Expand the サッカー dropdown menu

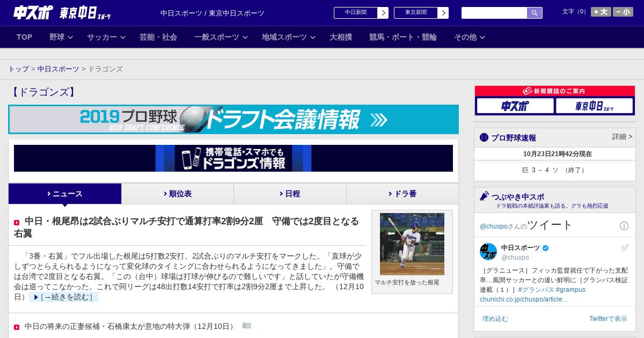click(106, 37)
